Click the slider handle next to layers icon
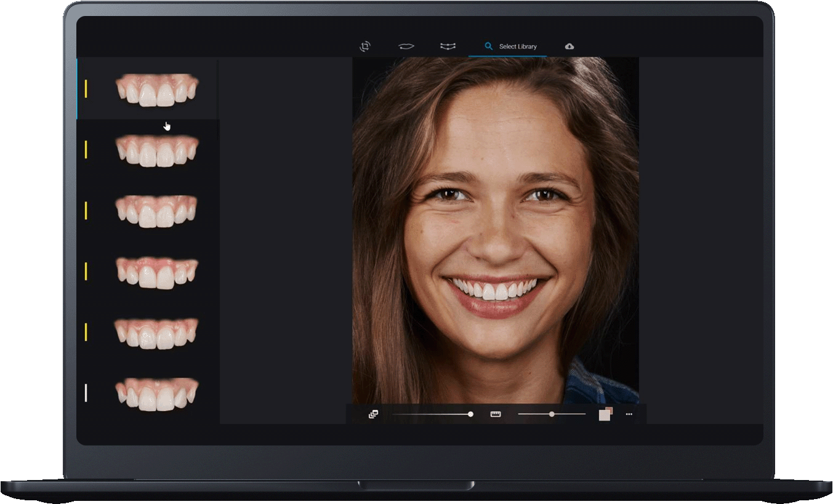 click(470, 414)
